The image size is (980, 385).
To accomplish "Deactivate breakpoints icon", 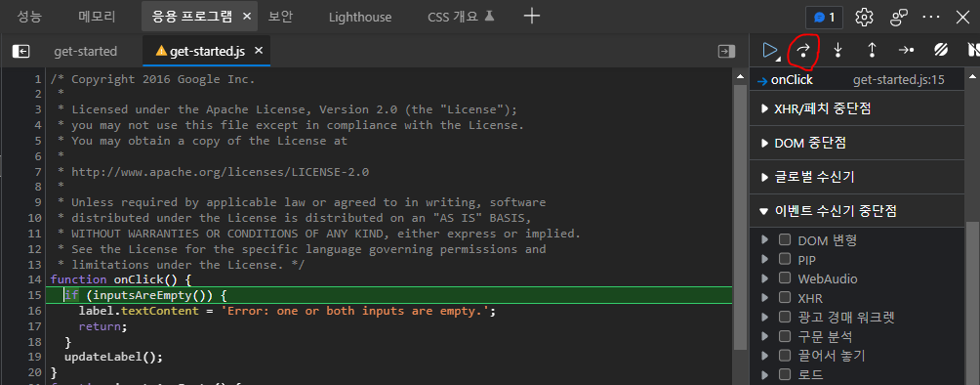I will coord(941,50).
